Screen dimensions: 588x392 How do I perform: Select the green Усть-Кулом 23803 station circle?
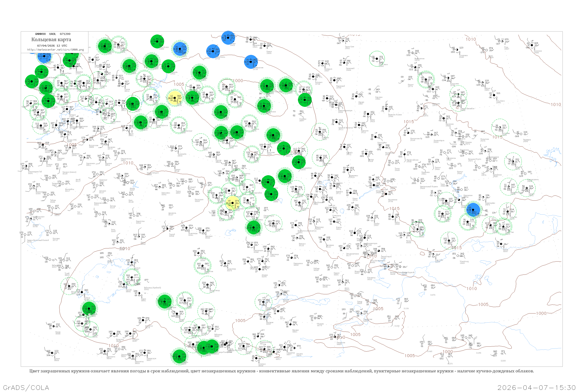pyautogui.click(x=157, y=42)
